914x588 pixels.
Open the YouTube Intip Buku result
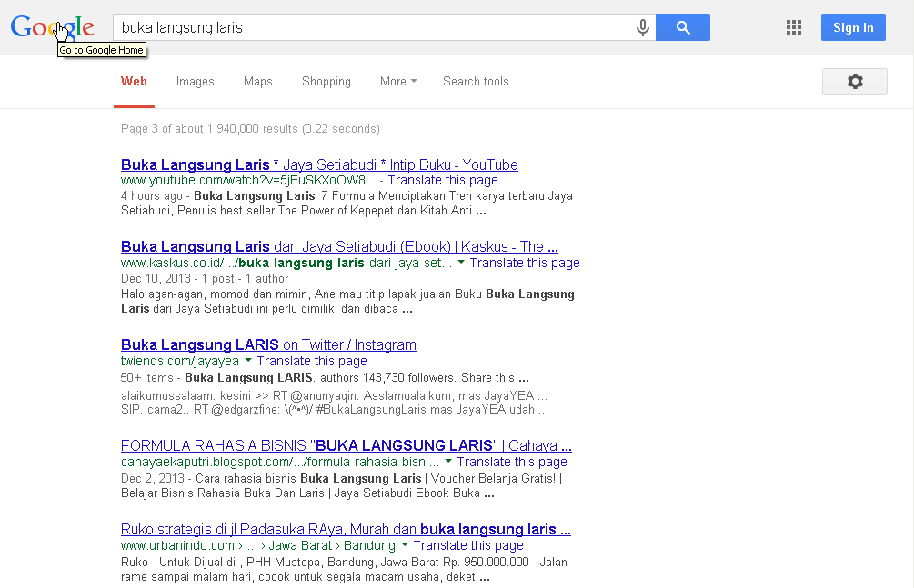319,164
